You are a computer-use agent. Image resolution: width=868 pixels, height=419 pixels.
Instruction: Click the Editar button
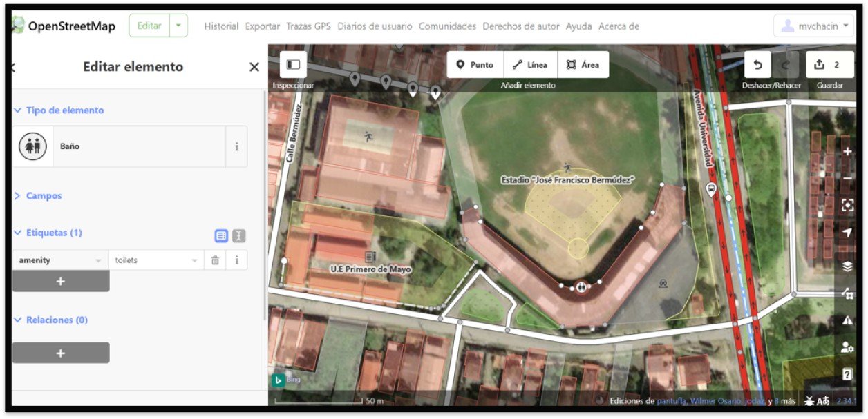[149, 26]
